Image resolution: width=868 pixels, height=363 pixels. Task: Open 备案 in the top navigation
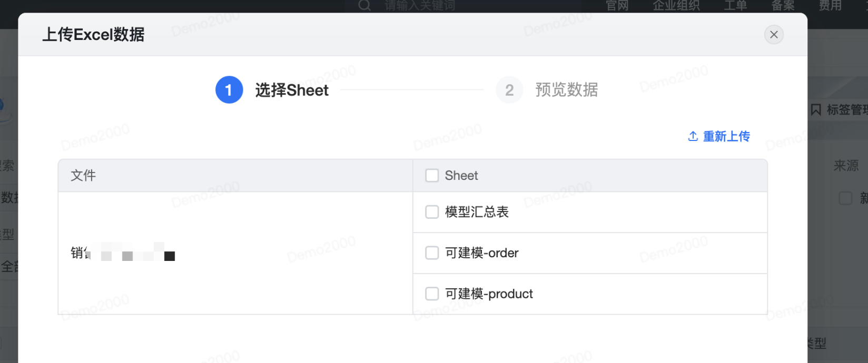783,6
